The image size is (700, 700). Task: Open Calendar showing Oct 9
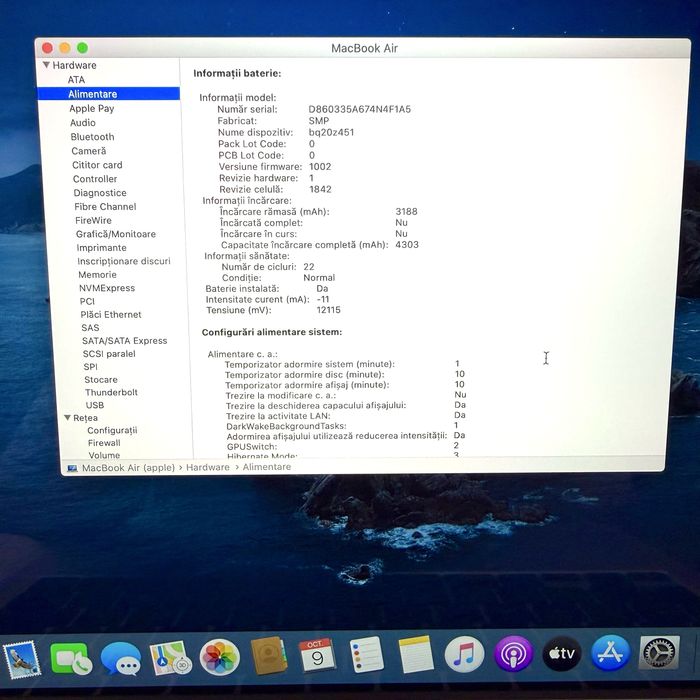(x=317, y=655)
